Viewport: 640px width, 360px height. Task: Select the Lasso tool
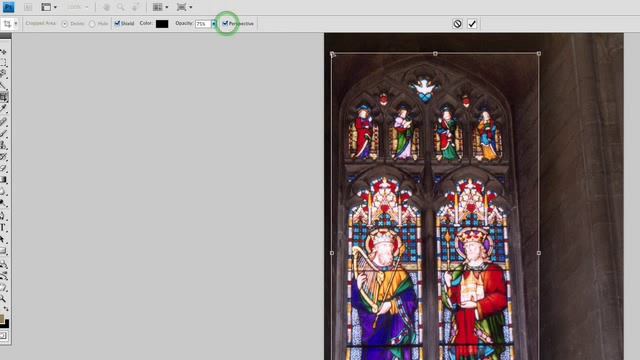(3, 74)
